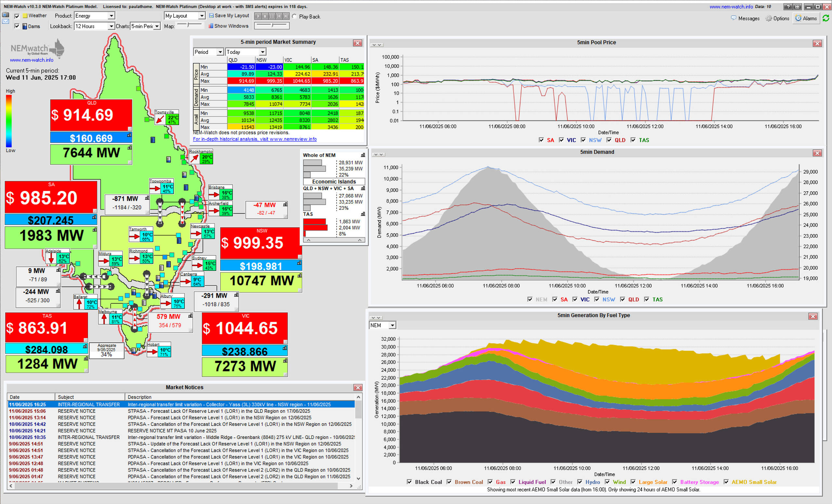832x504 pixels.
Task: Toggle SA series in 5min Pool Price
Action: [541, 140]
